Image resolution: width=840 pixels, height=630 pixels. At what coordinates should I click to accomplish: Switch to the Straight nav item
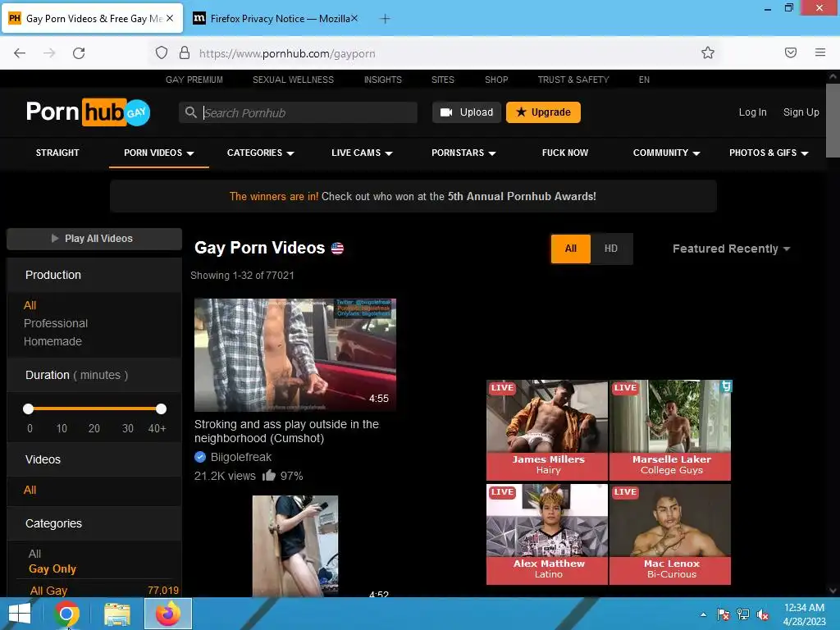point(57,153)
